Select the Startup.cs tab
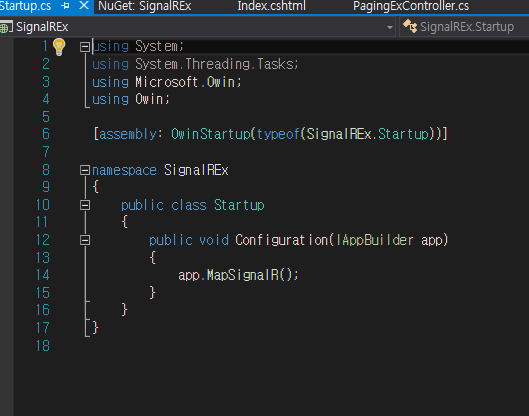Viewport: 529px width, 416px height. pyautogui.click(x=26, y=6)
